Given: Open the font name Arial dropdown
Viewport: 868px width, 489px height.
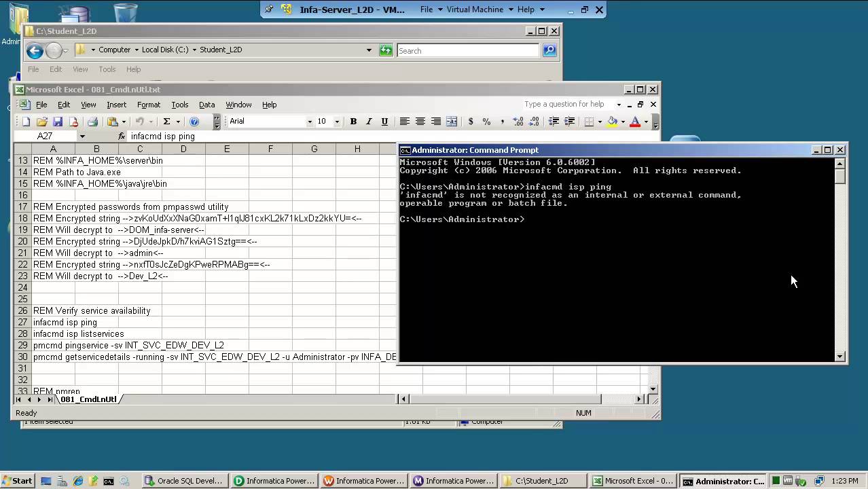Looking at the screenshot, I should point(310,122).
